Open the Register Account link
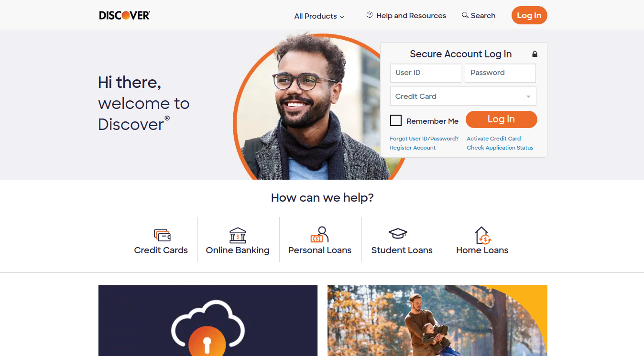Screen dimensions: 644x356 coord(413,148)
